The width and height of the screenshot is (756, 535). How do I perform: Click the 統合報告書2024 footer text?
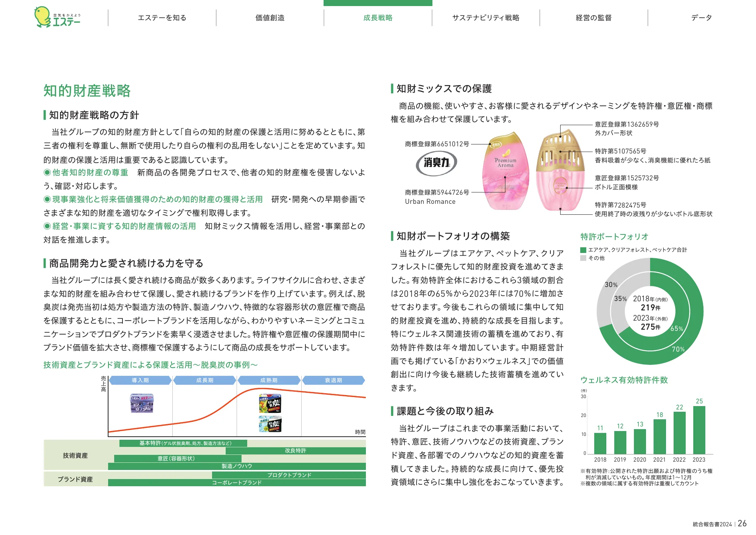pyautogui.click(x=712, y=524)
